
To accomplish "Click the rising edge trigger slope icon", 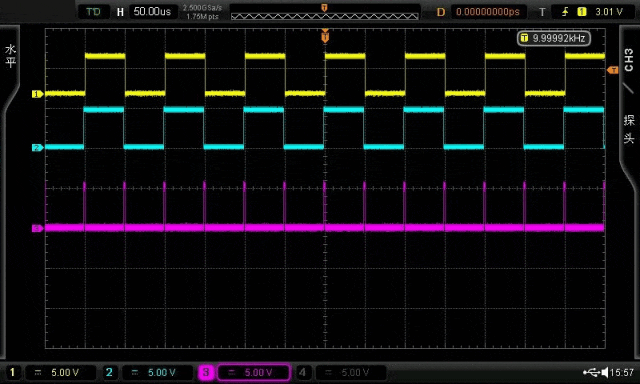I will coord(565,12).
